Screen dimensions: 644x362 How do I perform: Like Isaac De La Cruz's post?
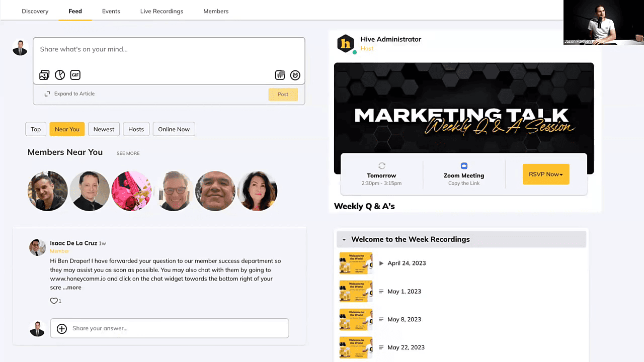point(54,301)
